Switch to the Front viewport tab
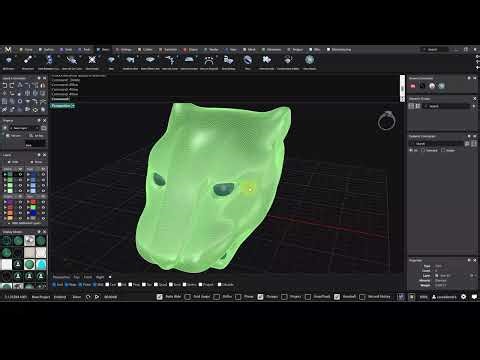480x360 pixels. tap(88, 277)
